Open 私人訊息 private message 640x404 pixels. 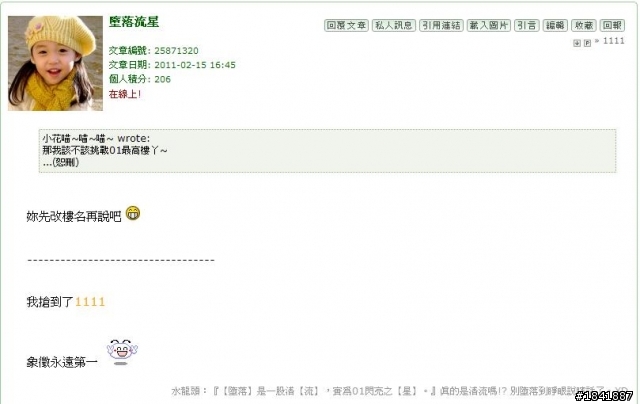pos(394,25)
